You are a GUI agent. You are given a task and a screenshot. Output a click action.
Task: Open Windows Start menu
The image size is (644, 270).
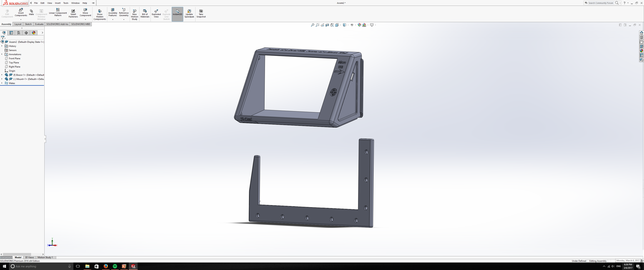pyautogui.click(x=4, y=266)
